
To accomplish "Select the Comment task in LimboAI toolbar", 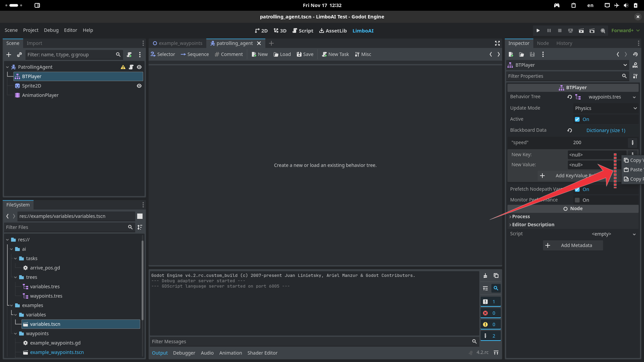I will click(228, 54).
